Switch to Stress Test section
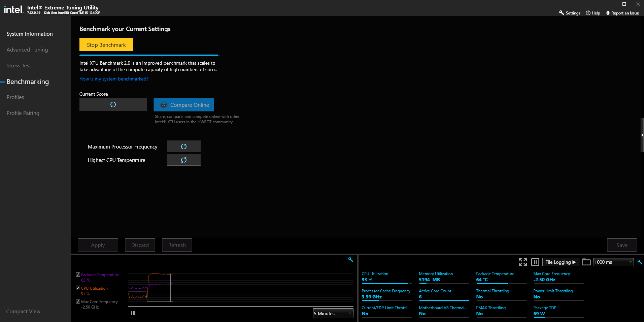644x322 pixels. click(x=19, y=66)
